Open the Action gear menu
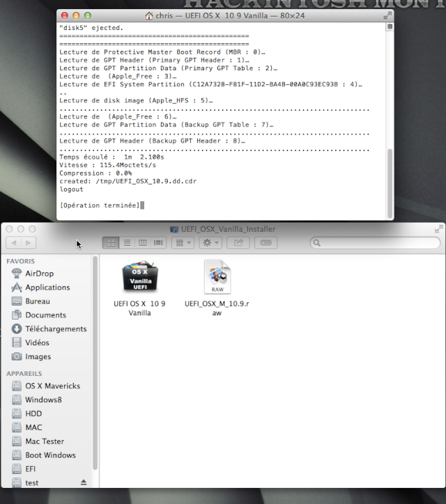 coord(210,243)
